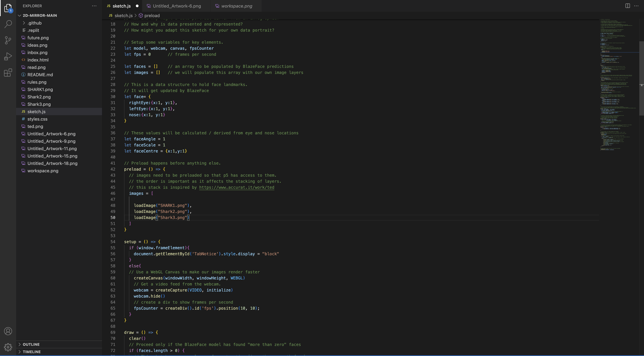Screen dimensions: 644x356
Task: Open index.html in the file tree
Action: [38, 60]
